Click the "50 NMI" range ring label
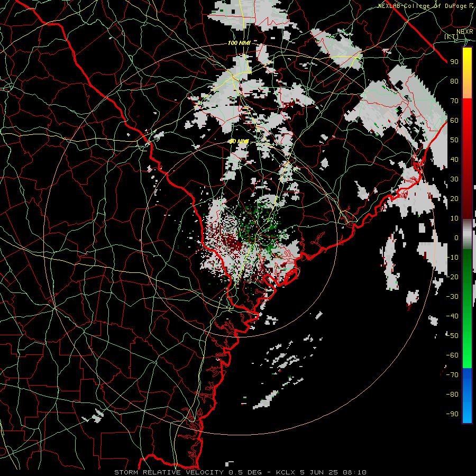Image resolution: width=476 pixels, height=476 pixels. coord(239,141)
